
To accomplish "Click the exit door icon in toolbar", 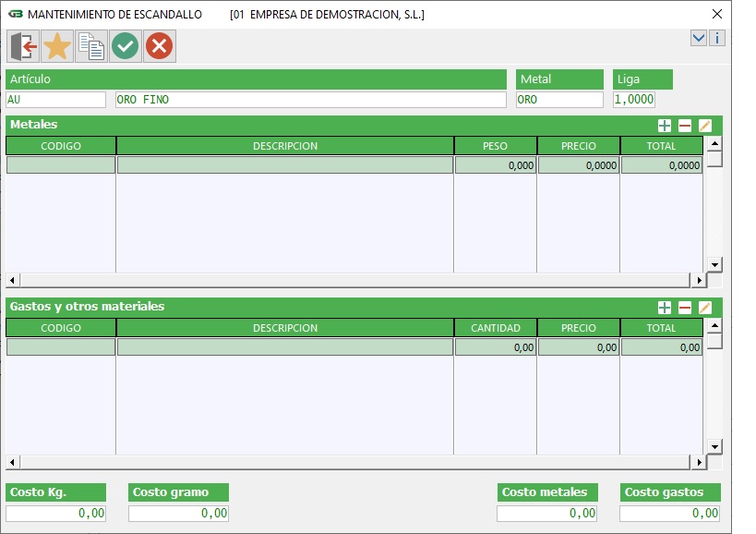I will tap(23, 46).
